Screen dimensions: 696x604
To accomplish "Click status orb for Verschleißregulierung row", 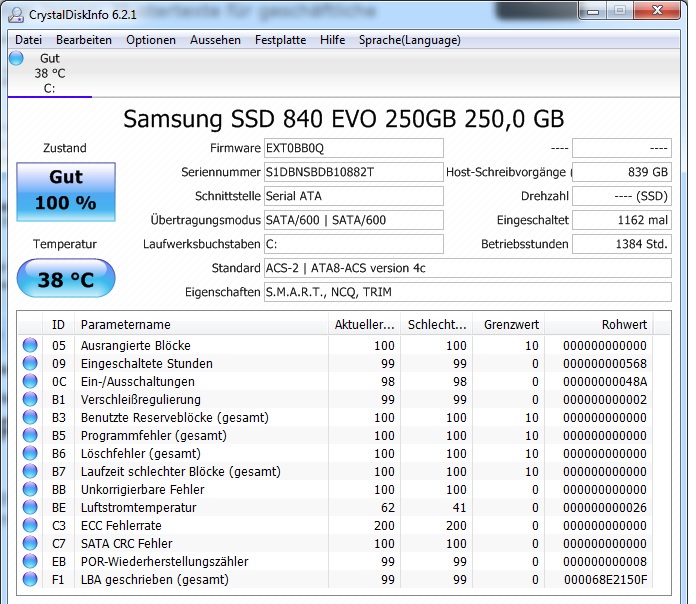I will tap(30, 399).
